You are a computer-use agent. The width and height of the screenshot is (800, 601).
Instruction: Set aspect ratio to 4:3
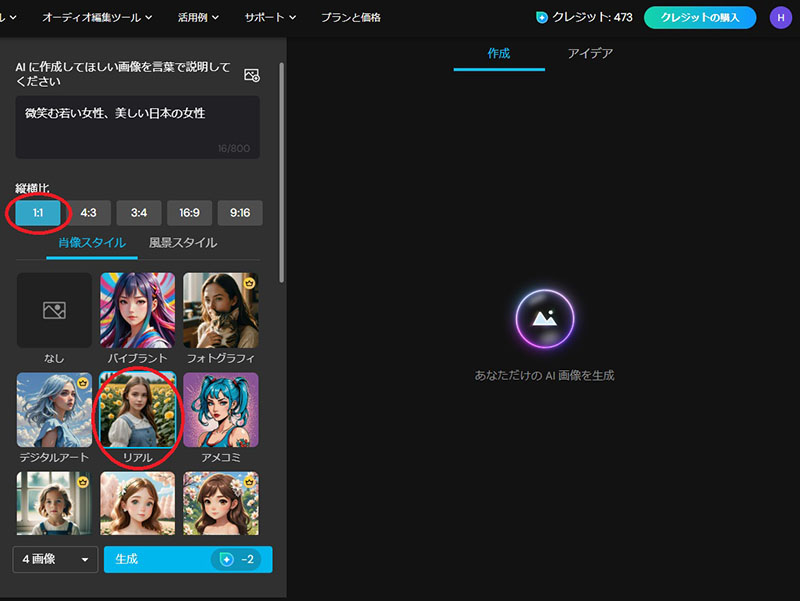88,213
